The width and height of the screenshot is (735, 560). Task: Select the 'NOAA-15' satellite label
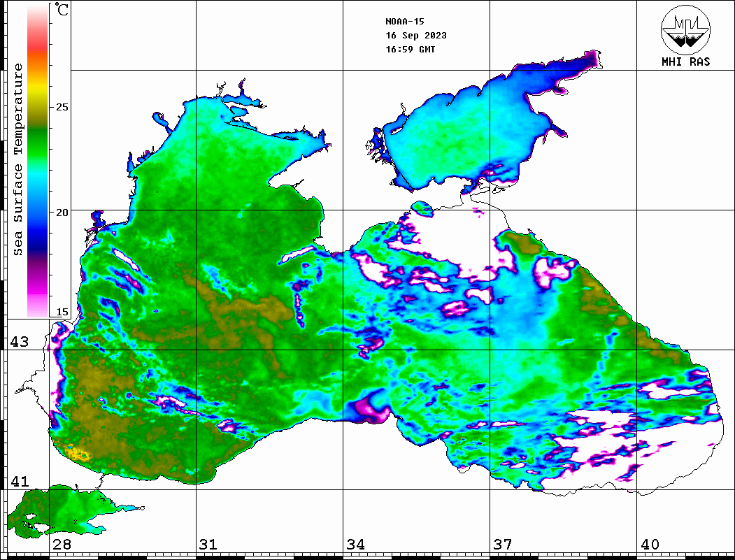pos(404,22)
